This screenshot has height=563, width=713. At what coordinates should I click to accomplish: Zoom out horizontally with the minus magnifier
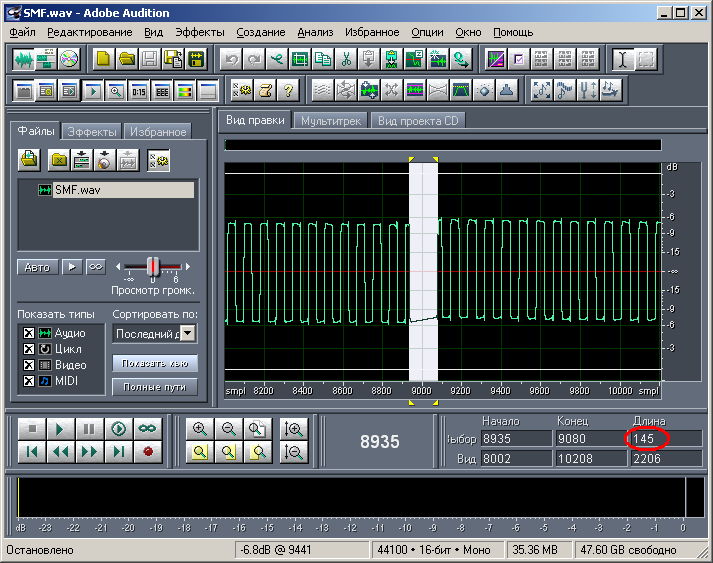229,429
